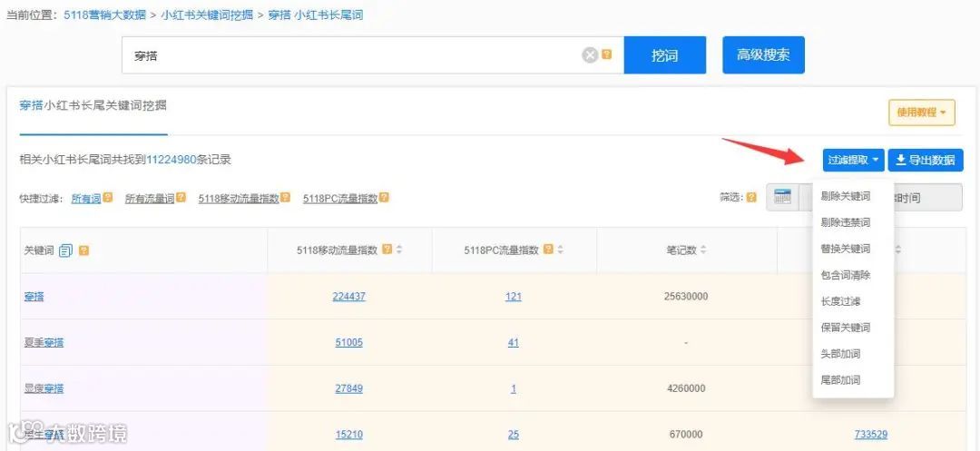Screen dimensions: 980x451
Task: Expand the 过滤提取 dropdown button
Action: pyautogui.click(x=853, y=161)
